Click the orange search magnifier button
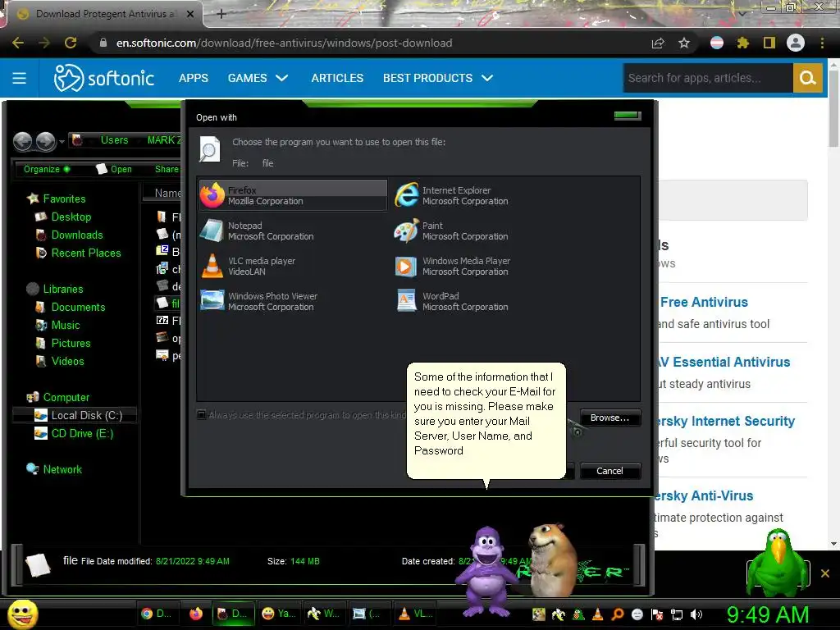Viewport: 840px width, 630px height. (807, 78)
